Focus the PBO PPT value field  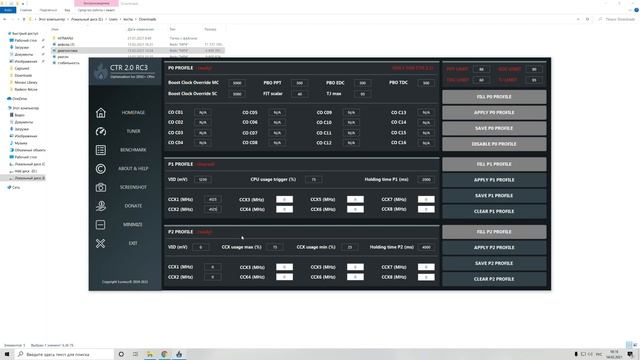tap(300, 83)
